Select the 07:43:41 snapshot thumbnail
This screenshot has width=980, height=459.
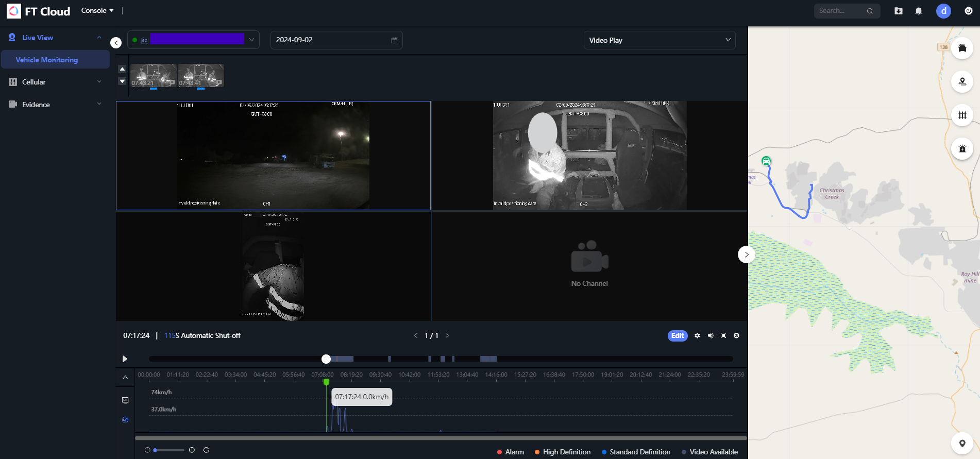point(200,76)
